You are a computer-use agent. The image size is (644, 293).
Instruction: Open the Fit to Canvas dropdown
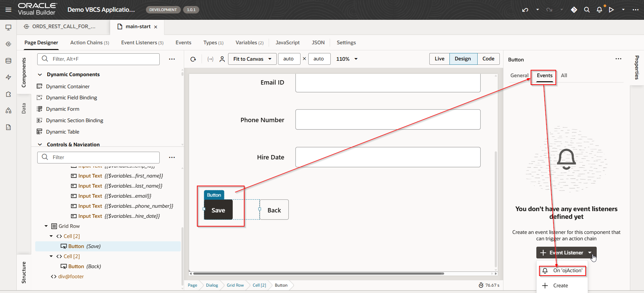coord(252,59)
